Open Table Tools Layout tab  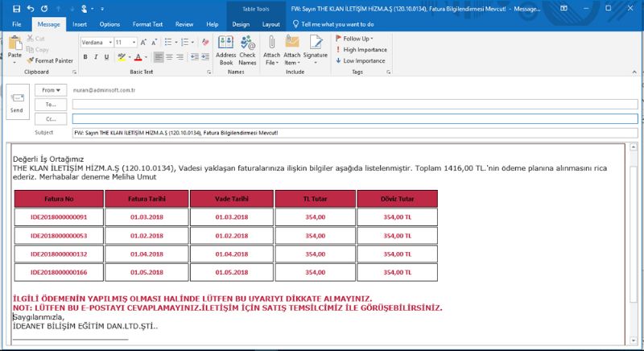(271, 24)
